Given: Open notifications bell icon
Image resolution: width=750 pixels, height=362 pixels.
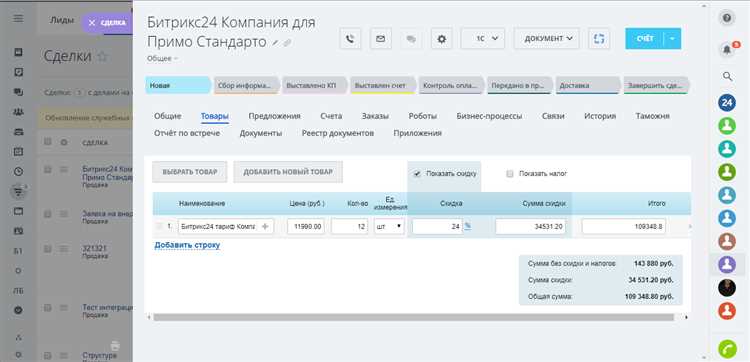Looking at the screenshot, I should pyautogui.click(x=727, y=50).
